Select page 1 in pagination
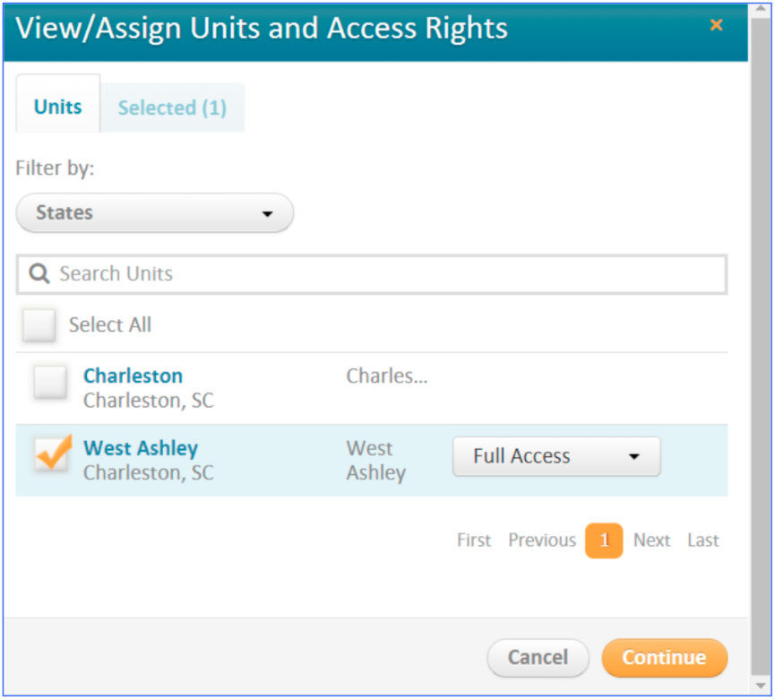The width and height of the screenshot is (775, 700). 604,540
